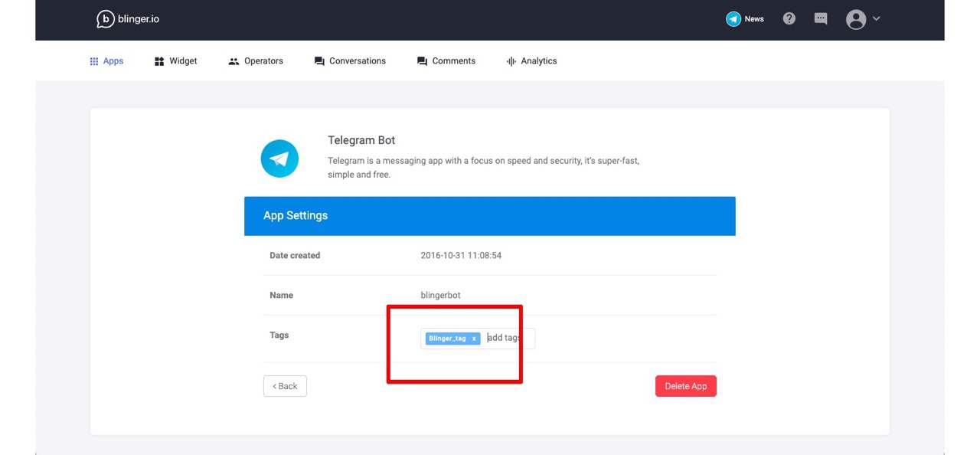
Task: Expand the account dropdown arrow
Action: click(877, 18)
